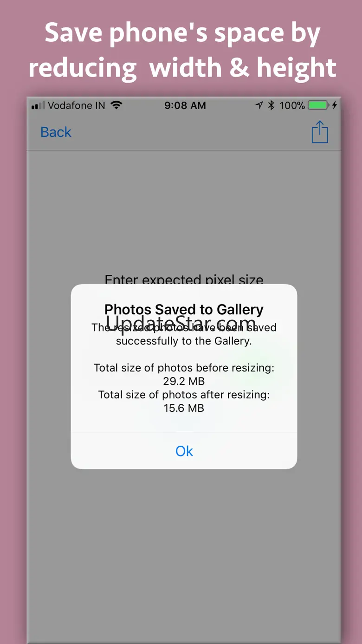Tap the Enter expected pixel size label
This screenshot has height=644, width=362.
pos(184,280)
